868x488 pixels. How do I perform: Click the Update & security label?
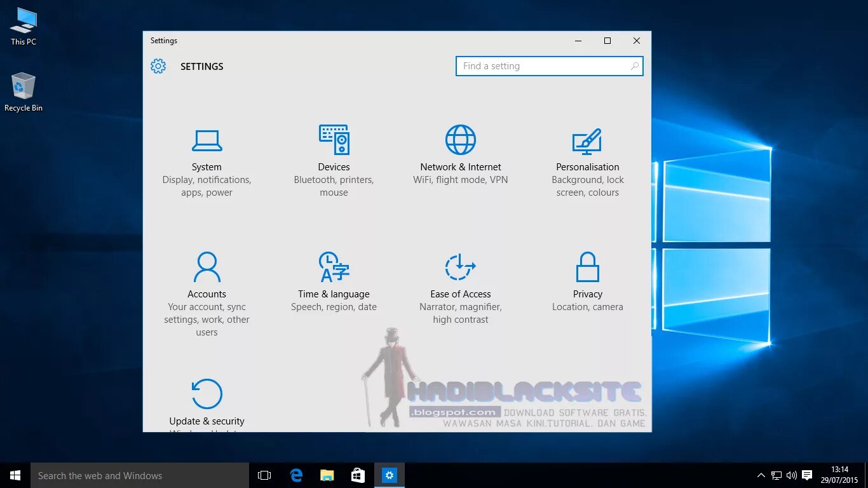pyautogui.click(x=207, y=421)
